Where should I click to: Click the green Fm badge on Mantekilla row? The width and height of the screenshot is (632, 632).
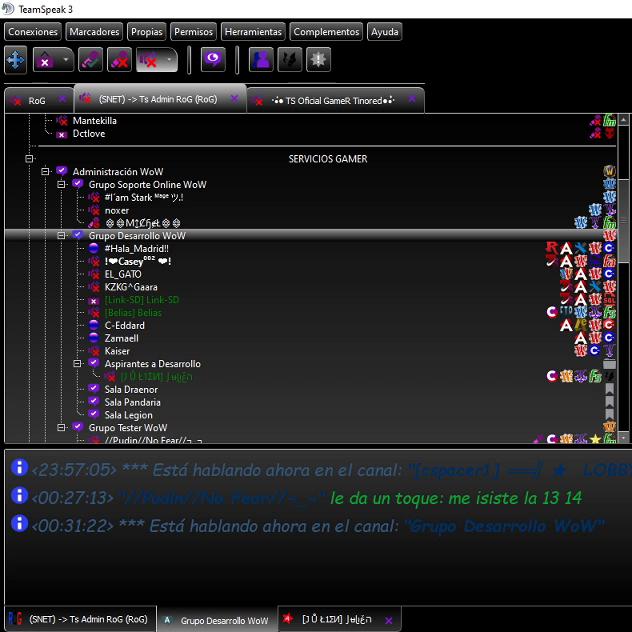609,121
